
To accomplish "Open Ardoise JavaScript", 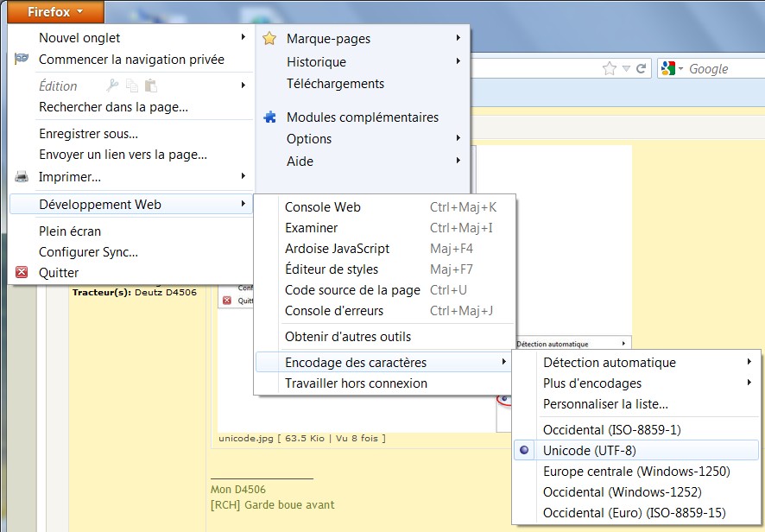I will [384, 249].
